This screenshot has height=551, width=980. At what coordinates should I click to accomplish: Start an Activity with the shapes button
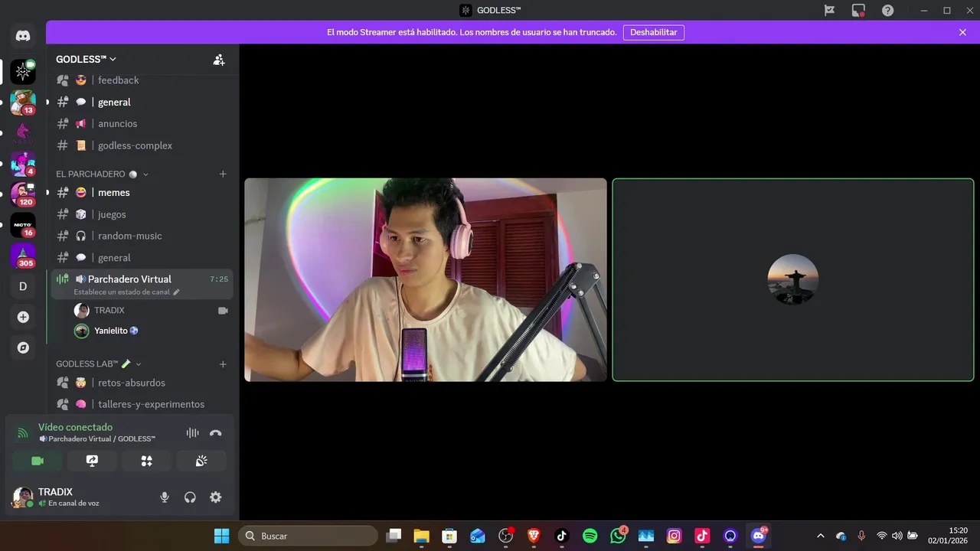point(146,461)
